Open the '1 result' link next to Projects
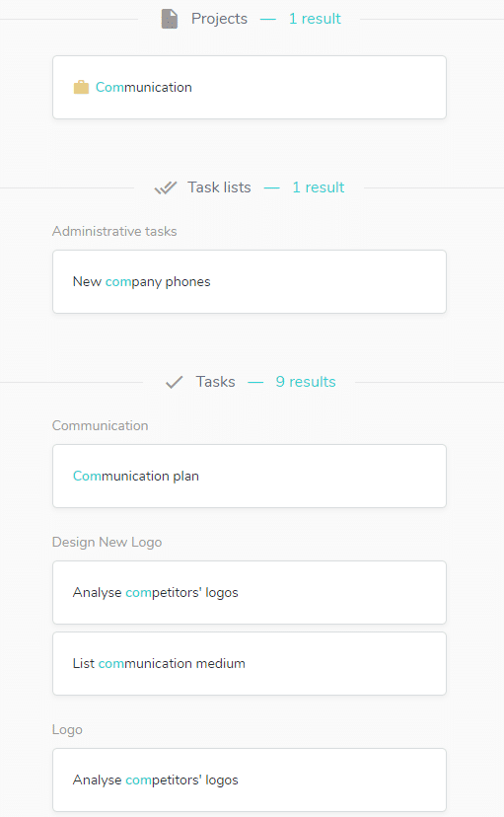Screen dimensions: 504x817 point(315,19)
